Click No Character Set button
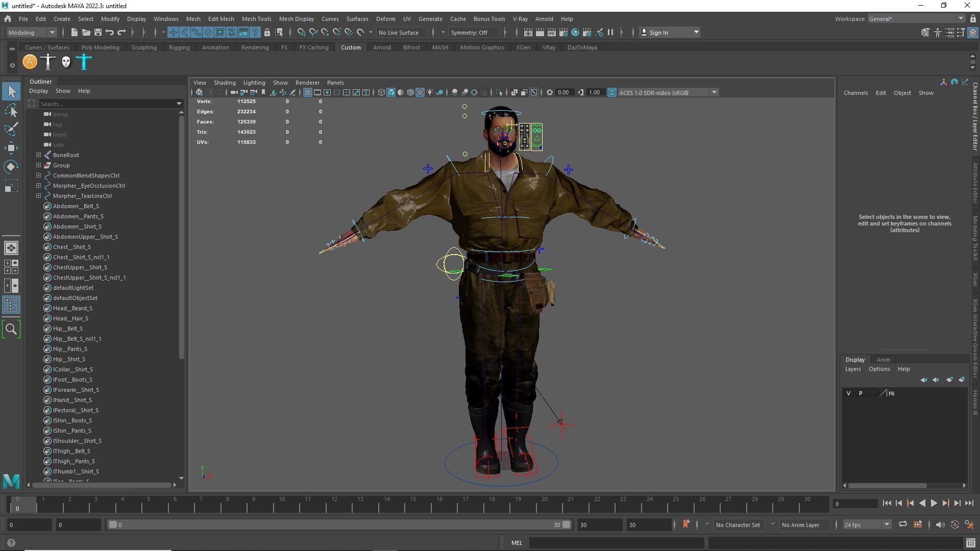 click(738, 525)
